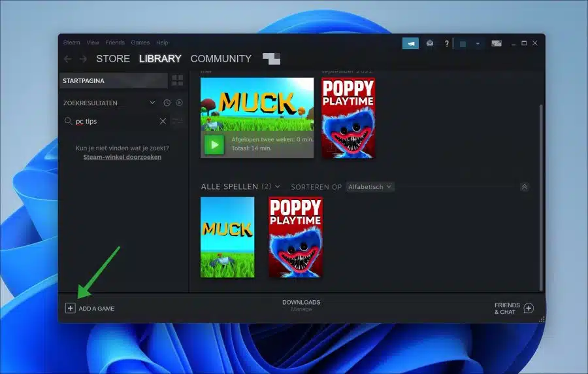Open DOWNLOADS Manage
The width and height of the screenshot is (588, 374).
click(301, 305)
